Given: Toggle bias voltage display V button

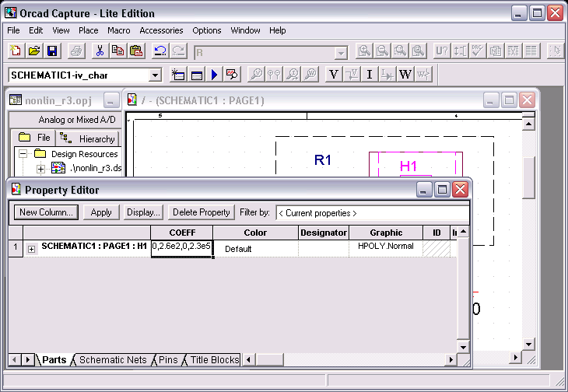Looking at the screenshot, I should [334, 75].
